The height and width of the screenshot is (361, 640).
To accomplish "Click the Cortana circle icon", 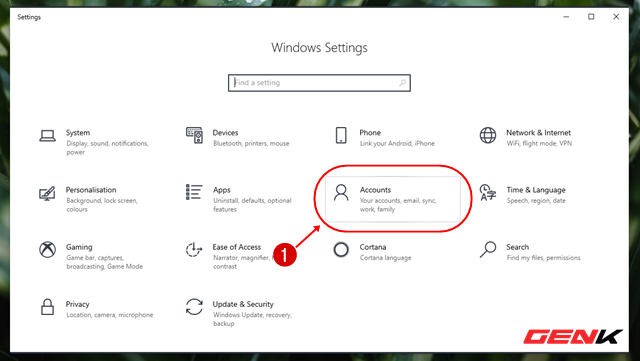I will pos(341,250).
